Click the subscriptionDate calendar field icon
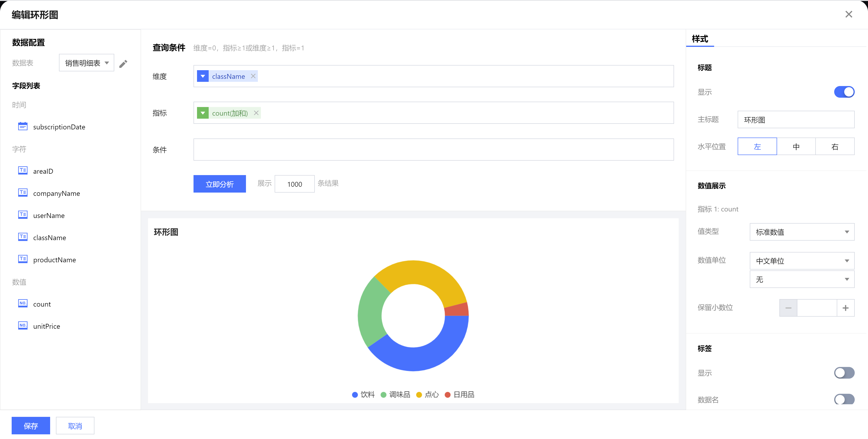Image resolution: width=868 pixels, height=439 pixels. tap(23, 126)
